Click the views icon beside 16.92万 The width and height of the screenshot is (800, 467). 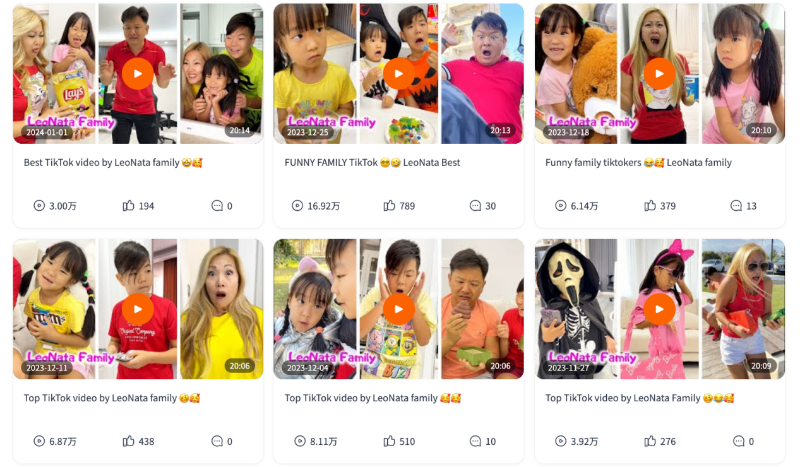pos(297,206)
